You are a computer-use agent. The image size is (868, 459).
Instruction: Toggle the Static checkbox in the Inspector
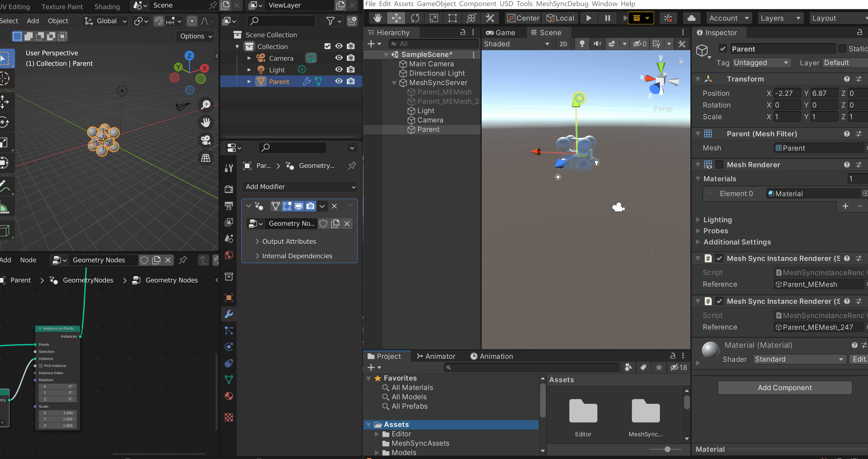click(x=842, y=49)
